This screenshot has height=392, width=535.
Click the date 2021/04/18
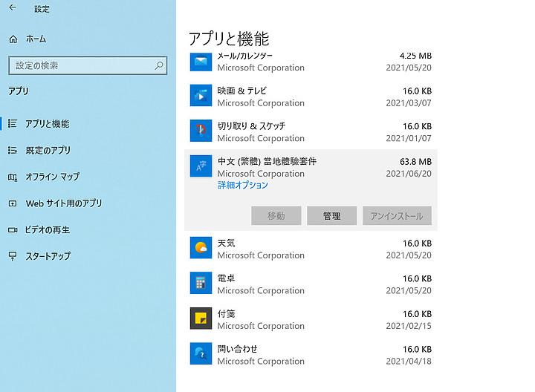[x=409, y=361]
